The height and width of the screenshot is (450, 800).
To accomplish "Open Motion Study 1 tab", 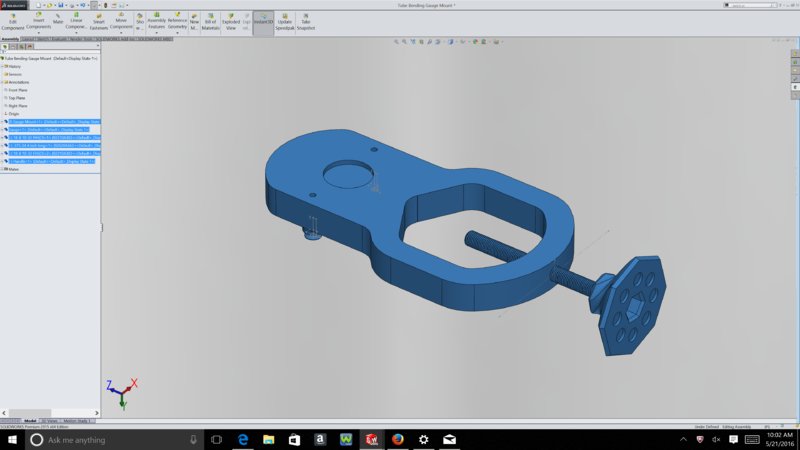I will pos(77,421).
